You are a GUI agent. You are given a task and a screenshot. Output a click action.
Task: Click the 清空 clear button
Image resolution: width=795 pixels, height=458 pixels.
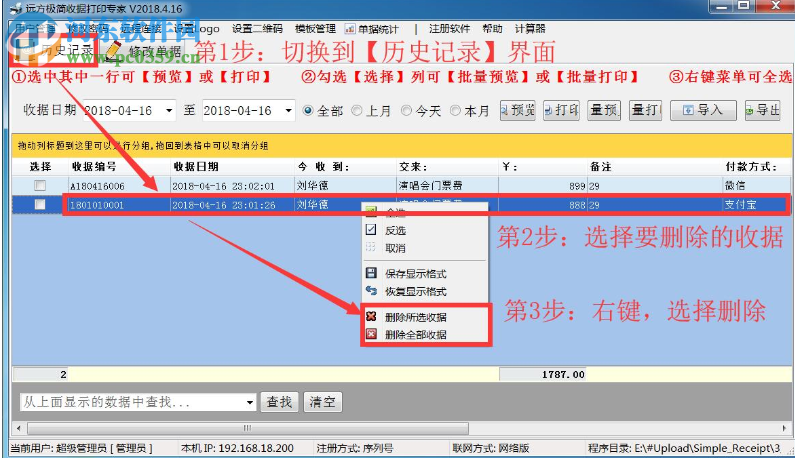[322, 402]
